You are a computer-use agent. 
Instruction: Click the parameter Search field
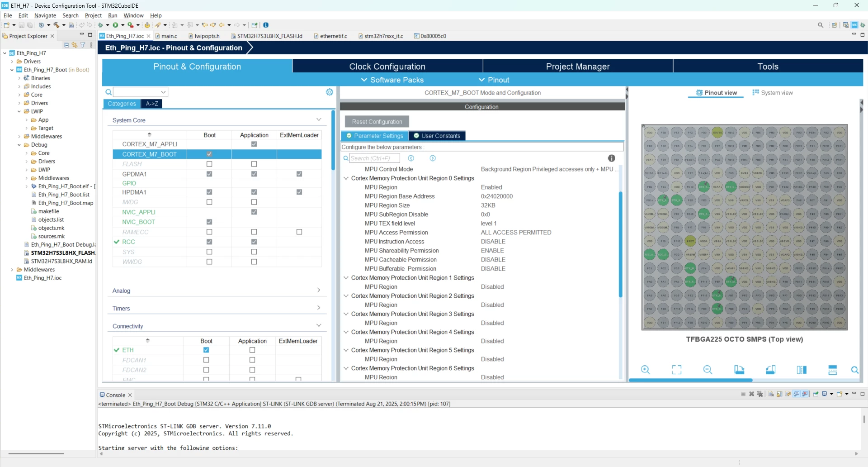click(375, 158)
